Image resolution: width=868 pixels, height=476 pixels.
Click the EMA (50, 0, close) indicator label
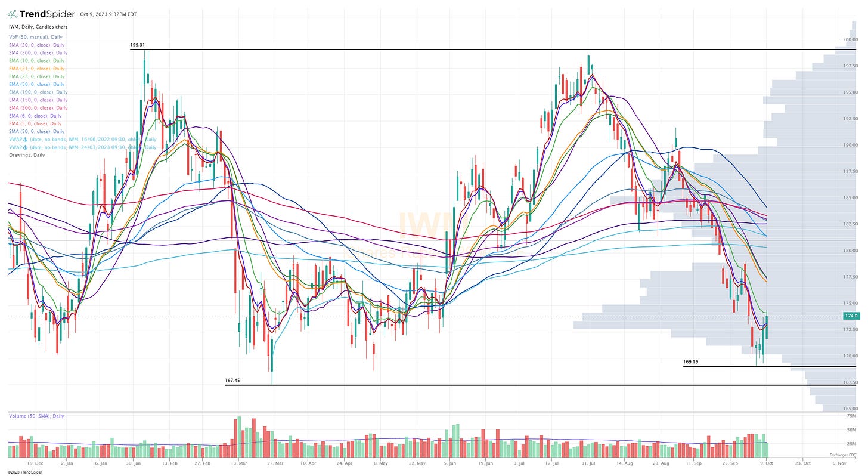click(36, 84)
